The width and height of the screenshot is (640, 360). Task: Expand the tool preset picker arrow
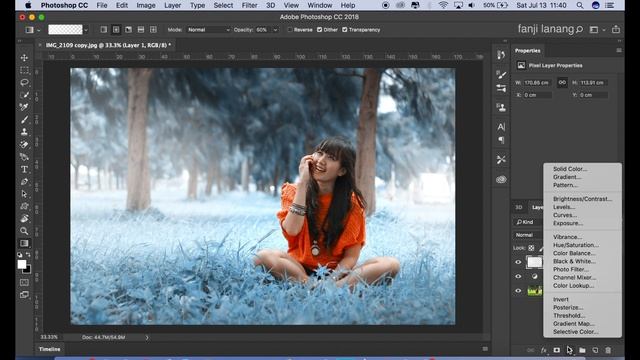pos(39,30)
